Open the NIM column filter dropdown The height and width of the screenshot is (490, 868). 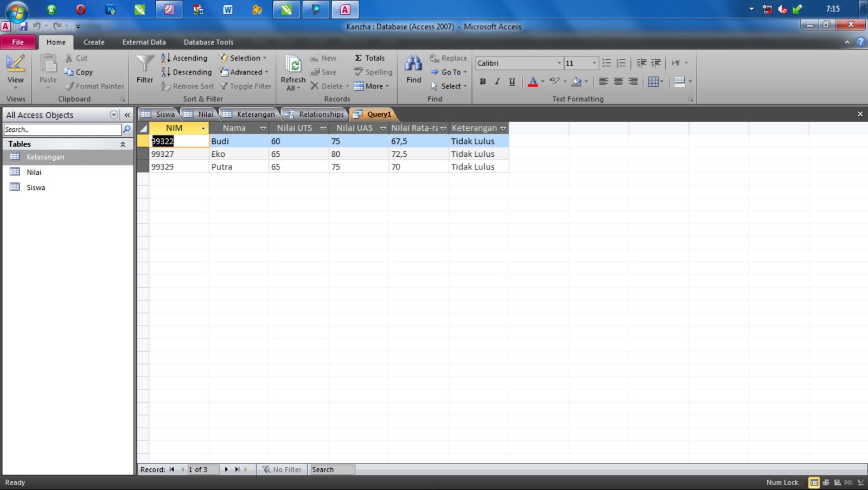click(203, 128)
